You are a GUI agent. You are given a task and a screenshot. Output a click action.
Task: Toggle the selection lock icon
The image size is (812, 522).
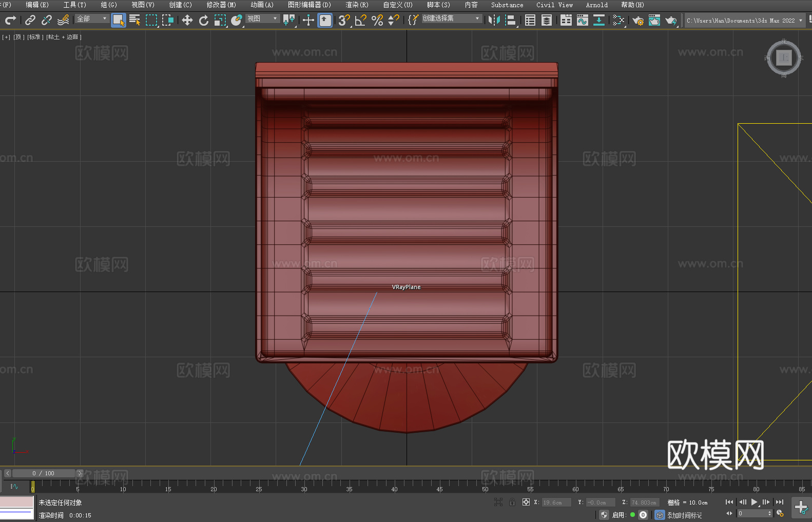(x=512, y=502)
